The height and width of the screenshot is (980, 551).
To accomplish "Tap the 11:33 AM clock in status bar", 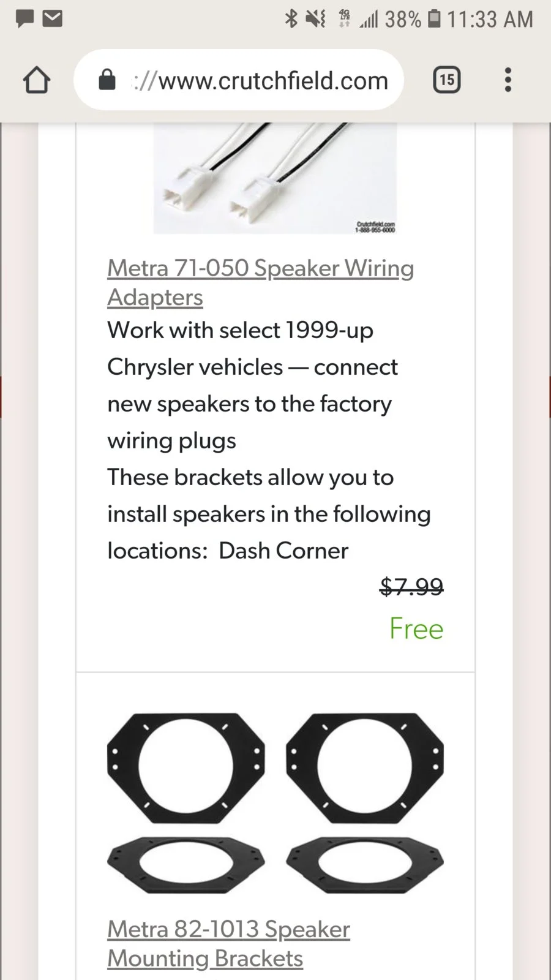I will [490, 19].
